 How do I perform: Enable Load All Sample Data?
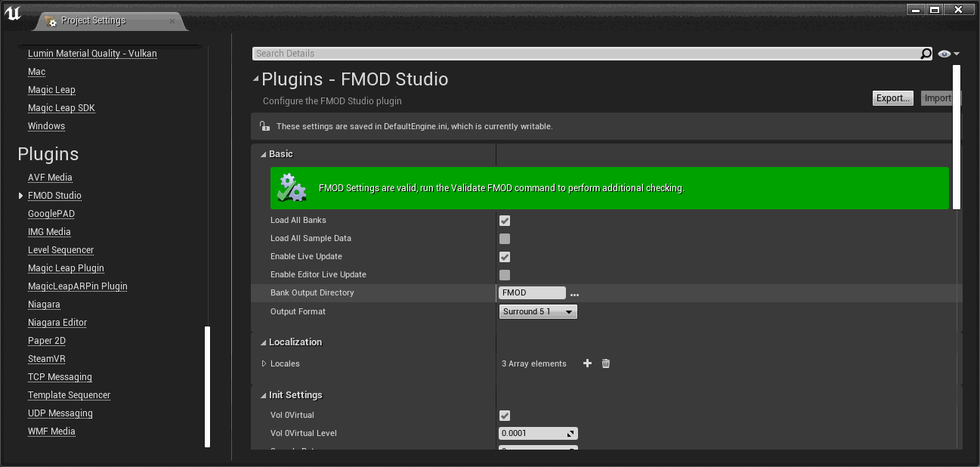click(504, 238)
